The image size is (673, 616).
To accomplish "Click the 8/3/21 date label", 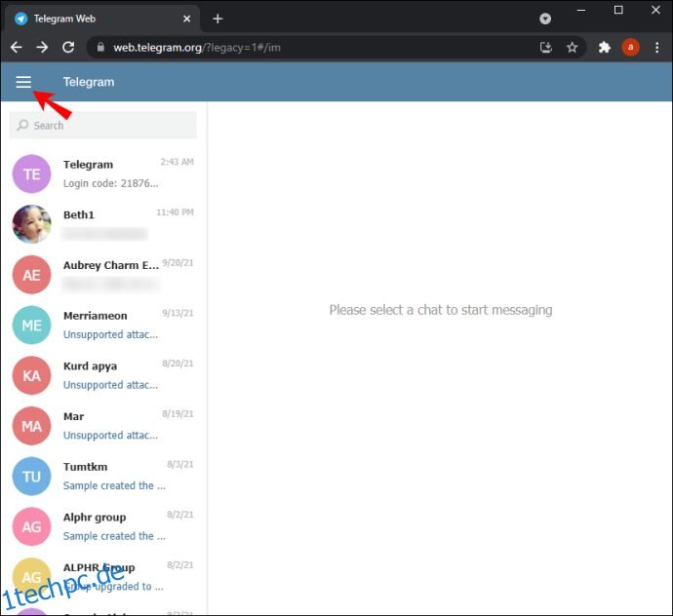I will (180, 464).
